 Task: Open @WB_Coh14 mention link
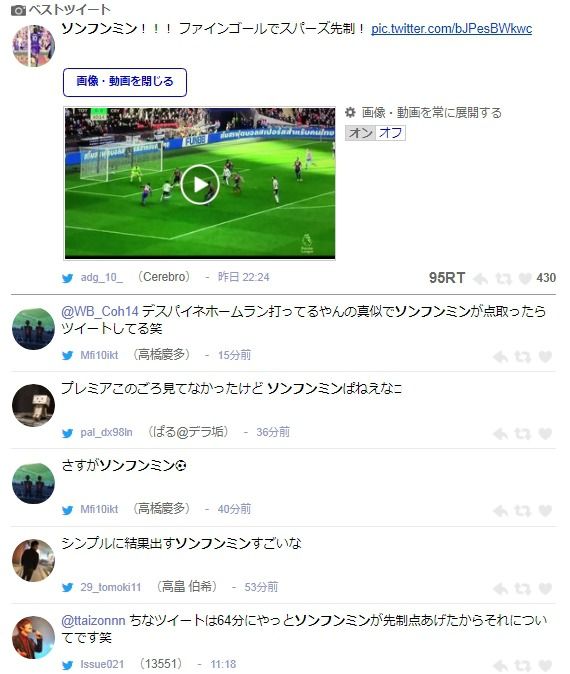(x=100, y=311)
